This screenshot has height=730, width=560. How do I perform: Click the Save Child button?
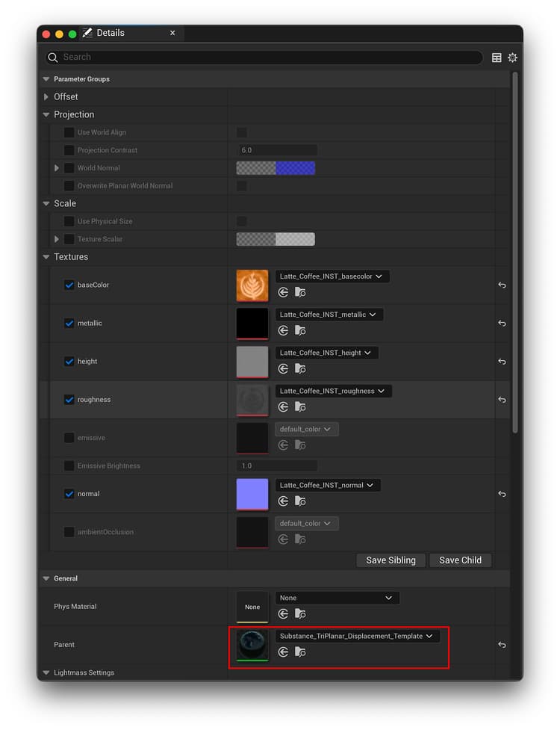(460, 560)
